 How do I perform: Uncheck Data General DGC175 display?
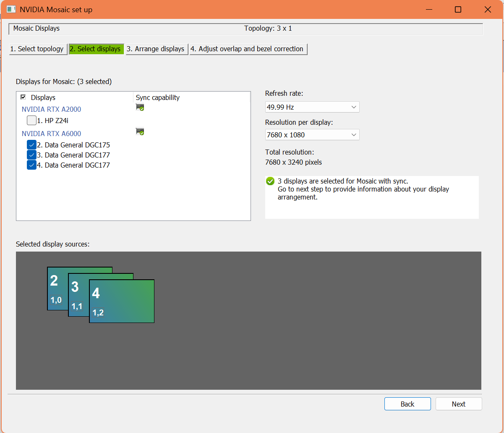tap(31, 145)
